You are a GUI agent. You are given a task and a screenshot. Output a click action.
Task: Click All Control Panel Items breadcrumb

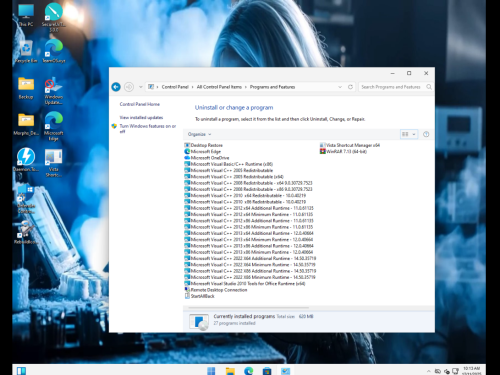pos(219,87)
